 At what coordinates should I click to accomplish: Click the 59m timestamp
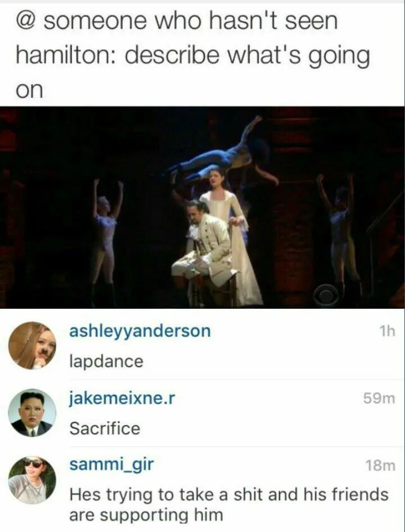pos(379,398)
